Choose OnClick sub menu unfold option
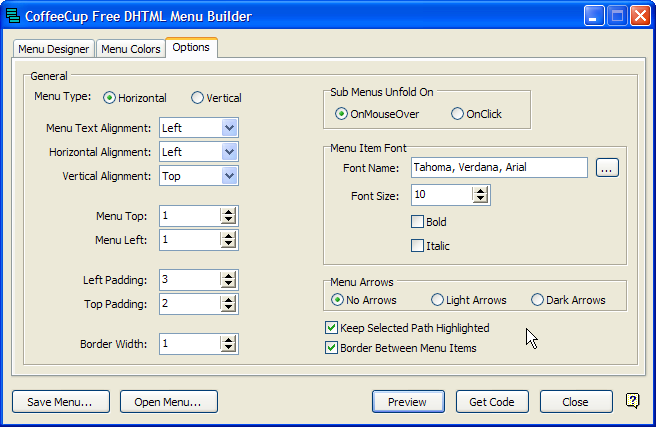The image size is (656, 427). tap(458, 114)
